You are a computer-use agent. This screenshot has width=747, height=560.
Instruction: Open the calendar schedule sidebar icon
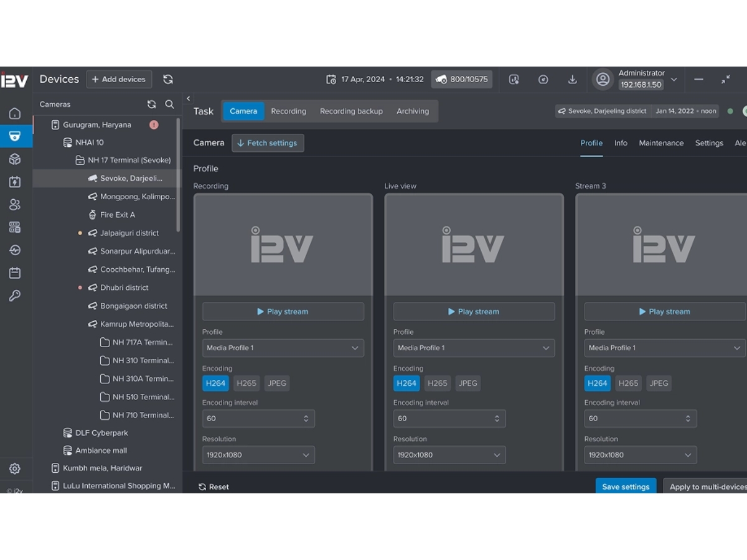click(15, 273)
